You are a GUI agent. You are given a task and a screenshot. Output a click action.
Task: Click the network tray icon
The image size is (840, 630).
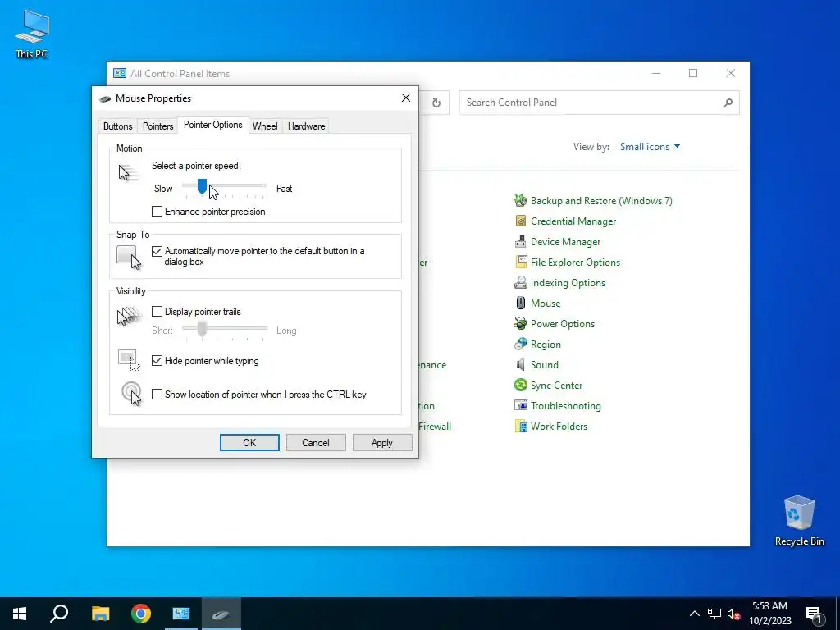(x=714, y=614)
